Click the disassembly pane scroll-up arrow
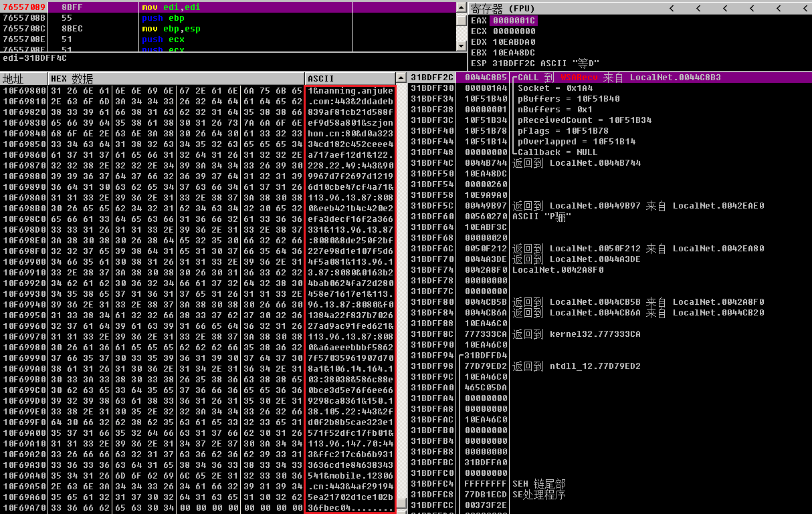Image resolution: width=812 pixels, height=514 pixels. click(461, 7)
